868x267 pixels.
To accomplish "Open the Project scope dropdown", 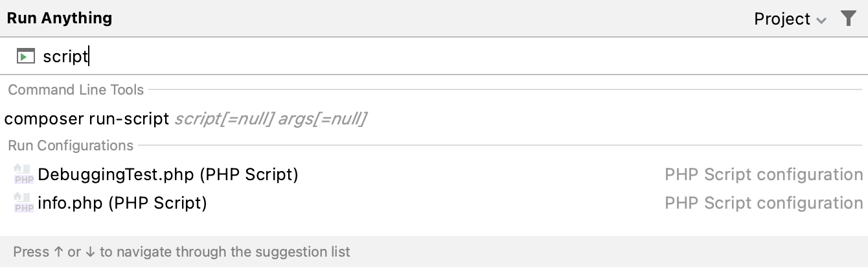I will pos(790,19).
